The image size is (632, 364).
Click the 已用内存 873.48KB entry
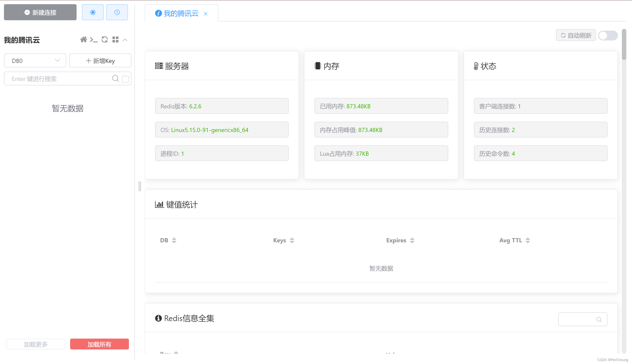point(381,106)
